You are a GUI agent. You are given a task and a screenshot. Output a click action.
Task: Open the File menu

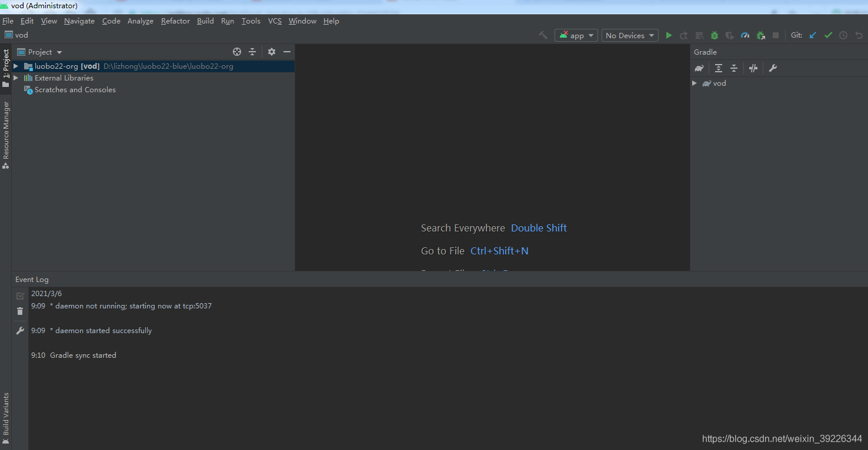click(x=8, y=21)
